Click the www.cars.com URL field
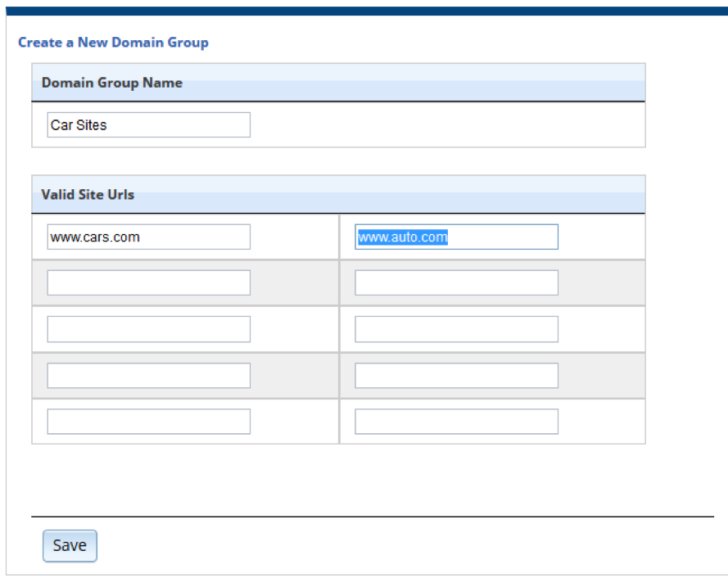This screenshot has width=728, height=578. 148,237
